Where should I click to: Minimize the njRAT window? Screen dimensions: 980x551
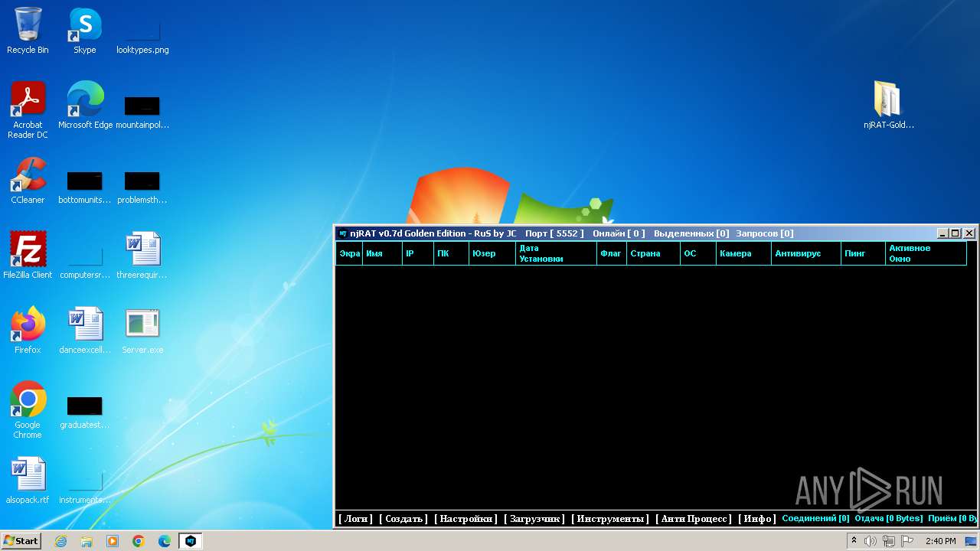click(x=942, y=233)
